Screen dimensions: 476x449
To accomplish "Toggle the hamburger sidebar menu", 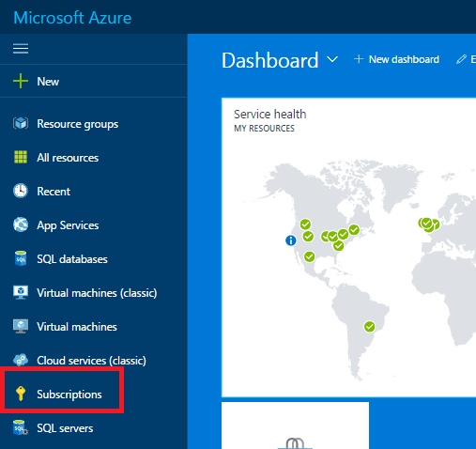I will (21, 49).
